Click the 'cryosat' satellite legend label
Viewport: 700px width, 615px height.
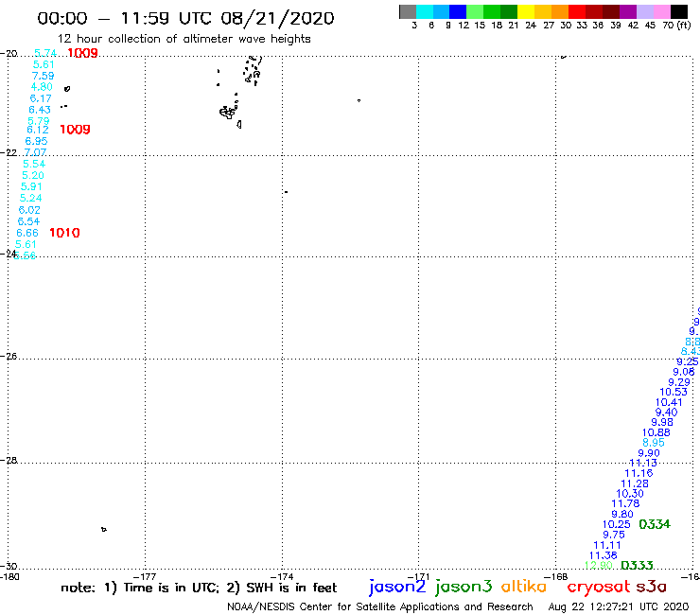(x=598, y=588)
